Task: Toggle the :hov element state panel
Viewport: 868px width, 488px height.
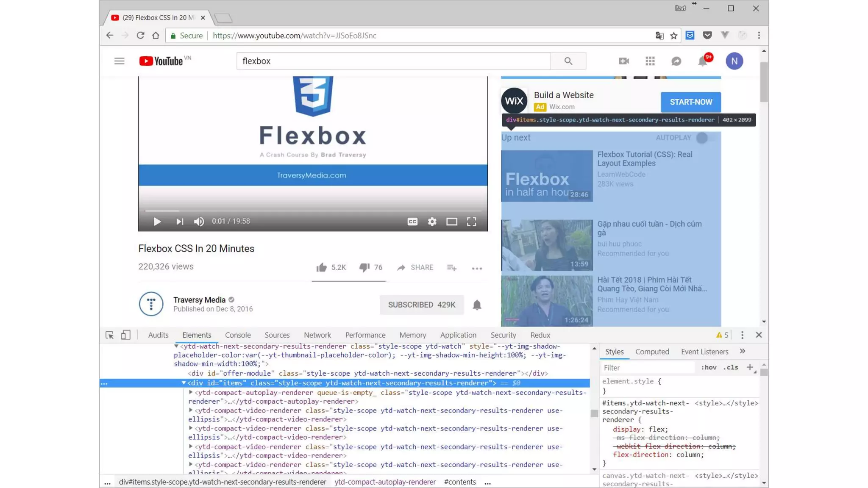Action: 709,367
